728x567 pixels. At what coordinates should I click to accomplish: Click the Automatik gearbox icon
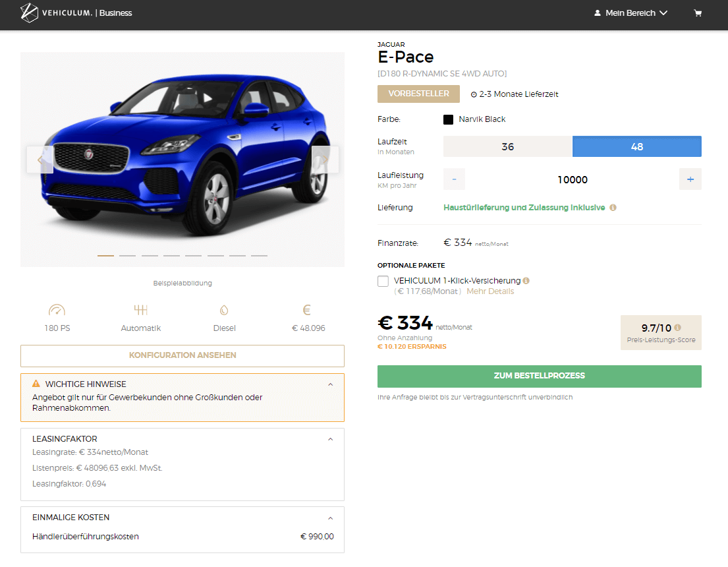click(x=141, y=310)
